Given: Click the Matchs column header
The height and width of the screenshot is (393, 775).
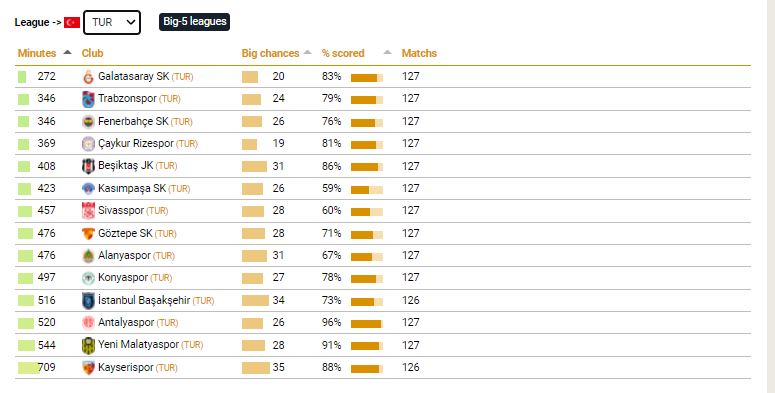Looking at the screenshot, I should point(419,53).
